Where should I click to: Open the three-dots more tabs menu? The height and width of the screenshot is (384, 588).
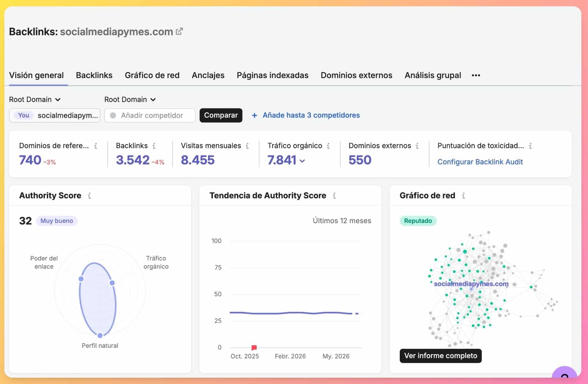point(476,75)
